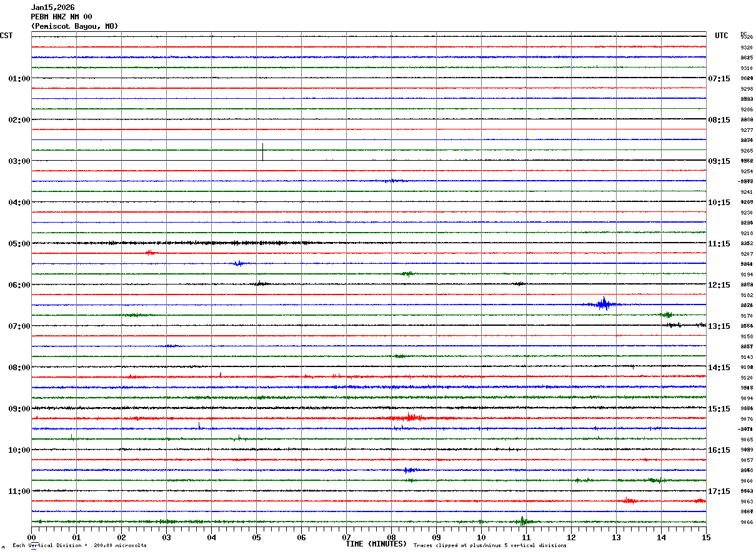Click DC offset value "9241"
756x554 pixels.
click(747, 192)
